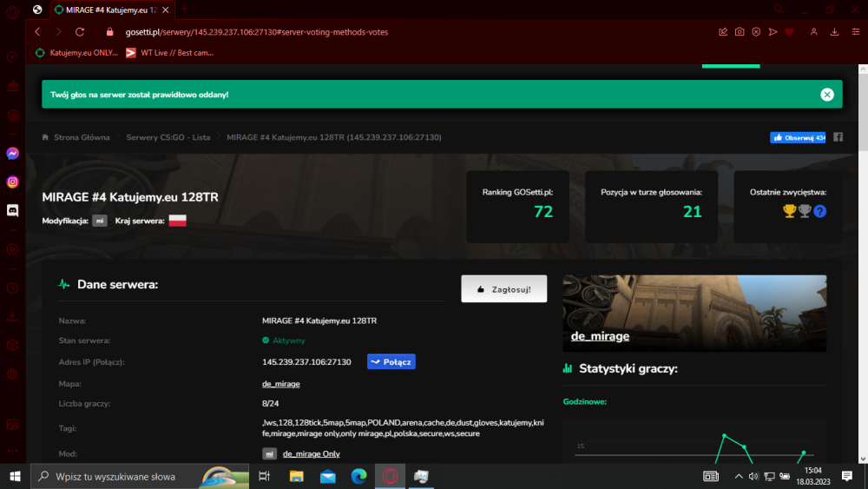Open Serwery CS:GO - Lista breadcrumb
The height and width of the screenshot is (489, 868).
point(168,137)
